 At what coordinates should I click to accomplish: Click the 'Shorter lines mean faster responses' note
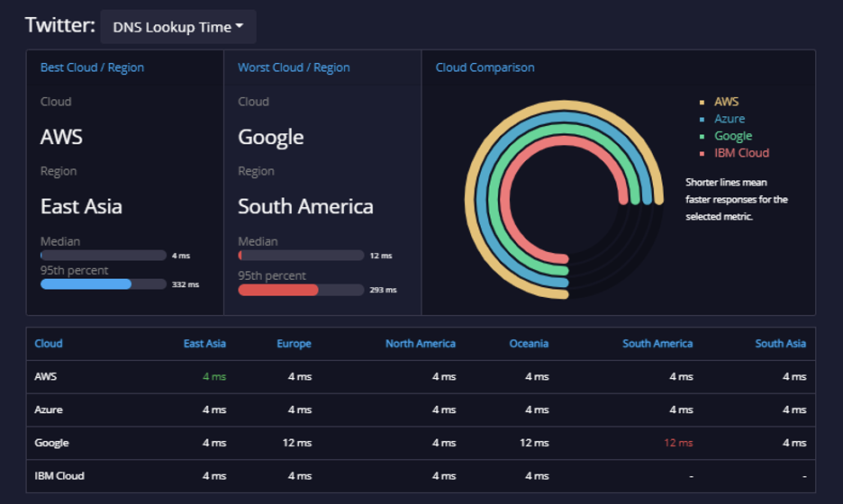[x=737, y=199]
